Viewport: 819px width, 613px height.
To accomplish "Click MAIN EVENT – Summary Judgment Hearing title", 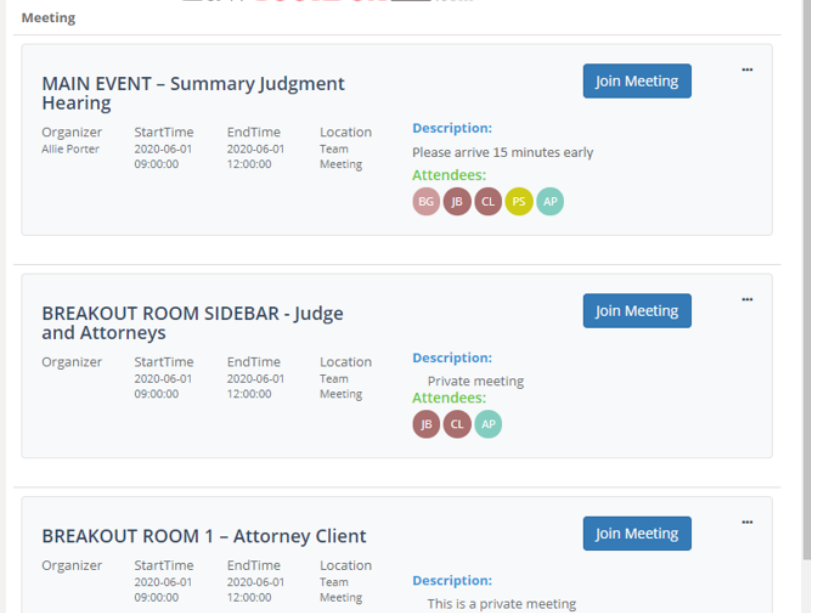I will point(193,93).
